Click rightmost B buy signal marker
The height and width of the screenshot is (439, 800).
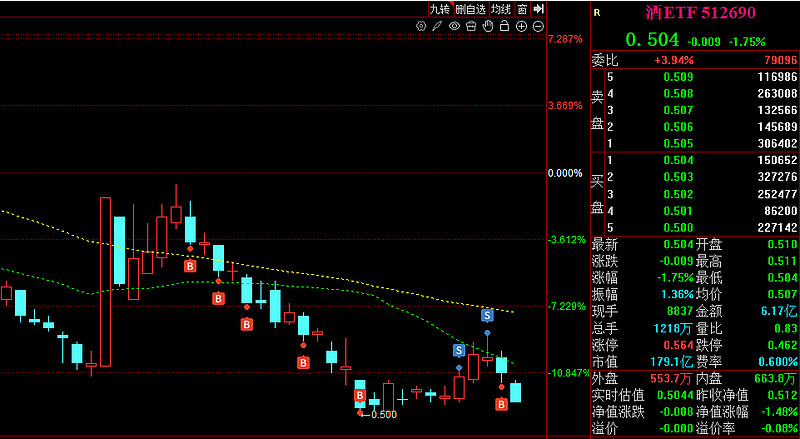pyautogui.click(x=502, y=405)
